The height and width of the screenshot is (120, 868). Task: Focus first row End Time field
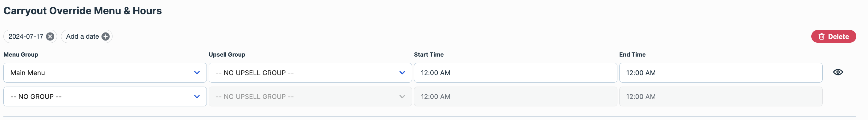[721, 73]
